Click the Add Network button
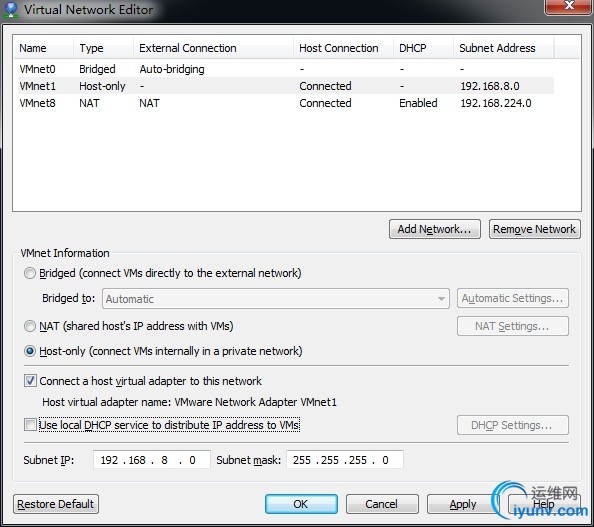This screenshot has width=594, height=527. pos(435,229)
